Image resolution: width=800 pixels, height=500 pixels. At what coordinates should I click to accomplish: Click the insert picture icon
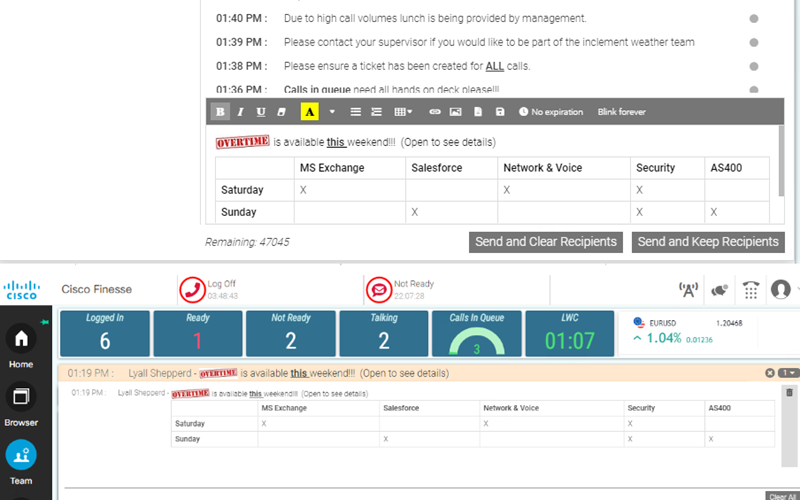coord(455,112)
